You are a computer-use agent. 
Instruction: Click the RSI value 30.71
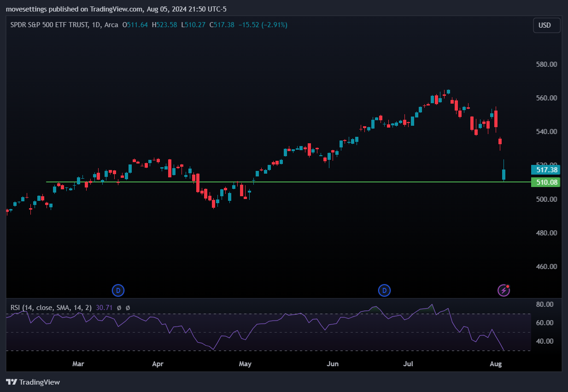coord(105,307)
